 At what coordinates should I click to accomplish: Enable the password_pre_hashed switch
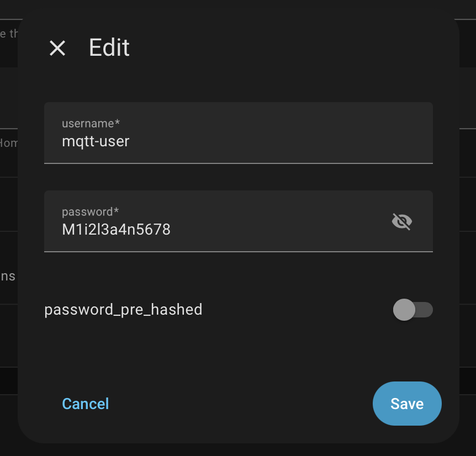click(412, 310)
